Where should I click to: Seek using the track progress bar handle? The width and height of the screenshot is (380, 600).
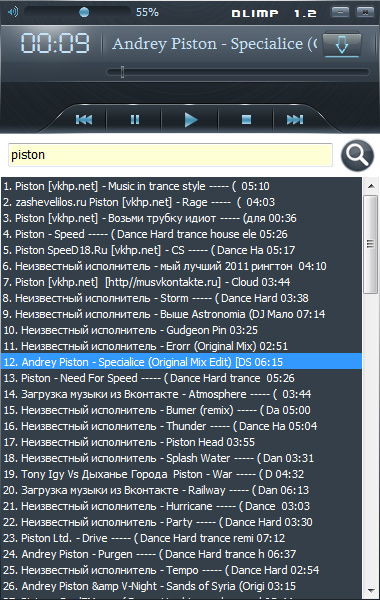pos(122,72)
